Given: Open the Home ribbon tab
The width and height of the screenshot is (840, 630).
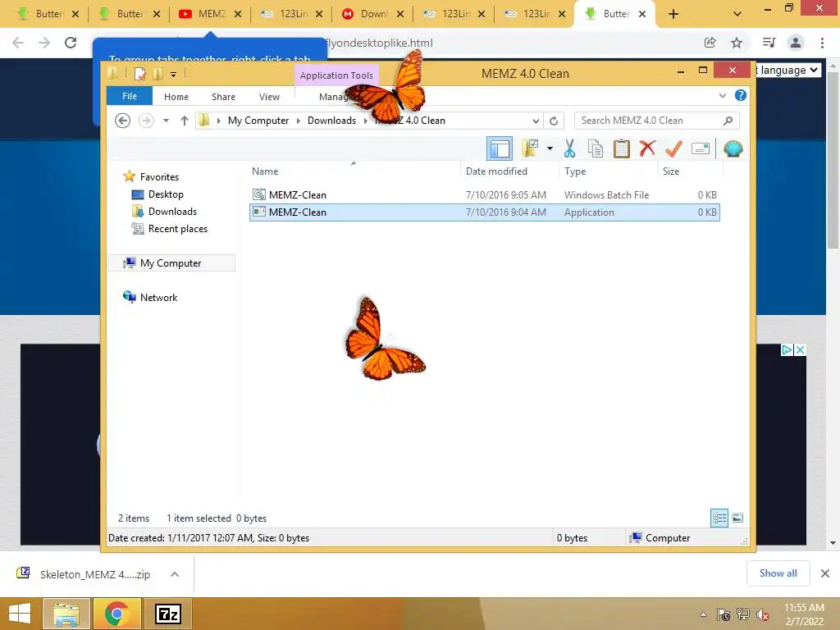Looking at the screenshot, I should (176, 97).
